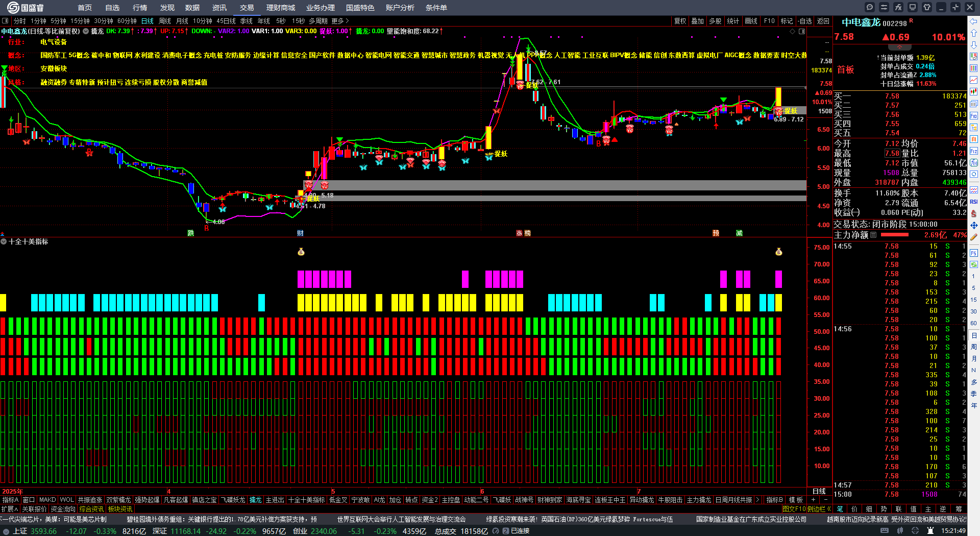Viewport: 980px width, 536px height.
Task: Click the 首板 label in quote panel
Action: 846,69
